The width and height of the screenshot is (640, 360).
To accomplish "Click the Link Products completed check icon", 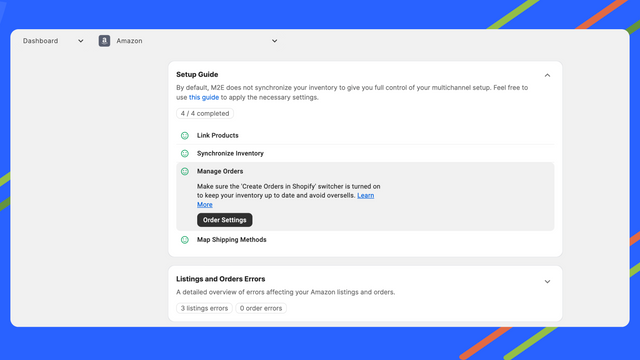I will (x=185, y=136).
